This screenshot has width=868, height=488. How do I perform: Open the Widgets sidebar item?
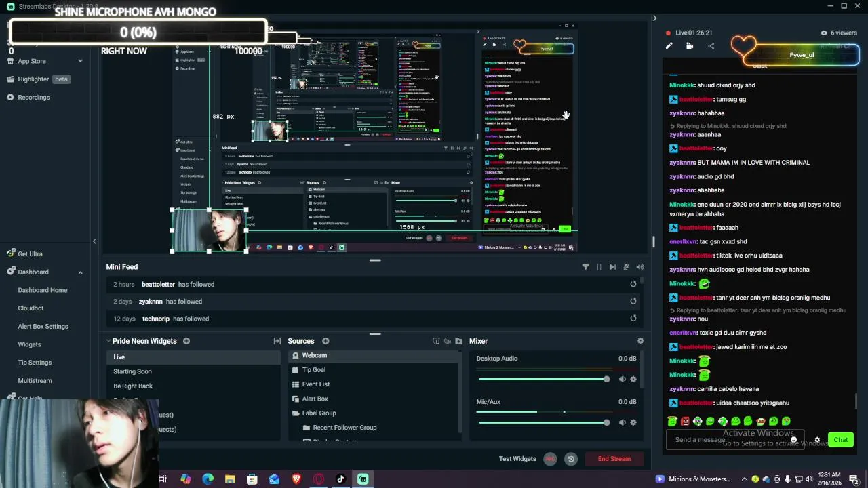tap(29, 344)
